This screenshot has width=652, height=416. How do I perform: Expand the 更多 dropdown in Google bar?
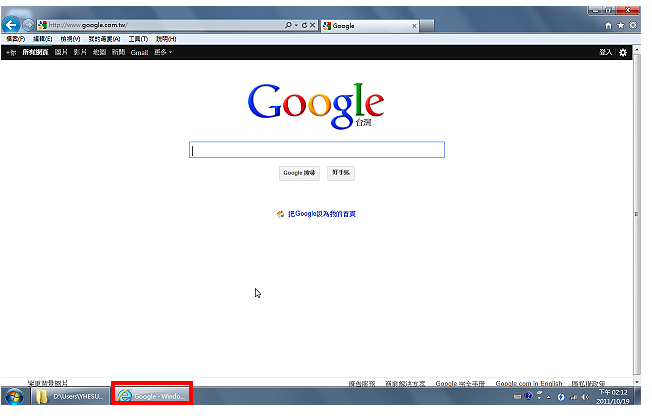[163, 52]
